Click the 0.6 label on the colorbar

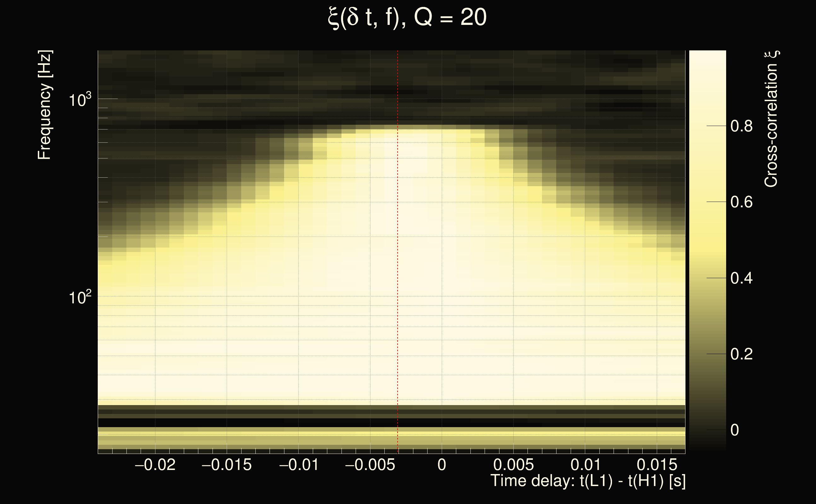pos(741,202)
